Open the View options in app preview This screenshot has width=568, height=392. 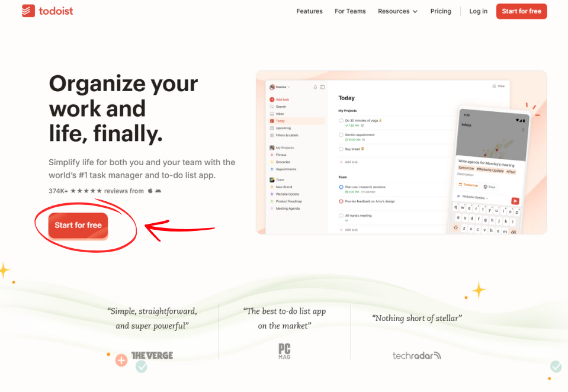[x=499, y=86]
